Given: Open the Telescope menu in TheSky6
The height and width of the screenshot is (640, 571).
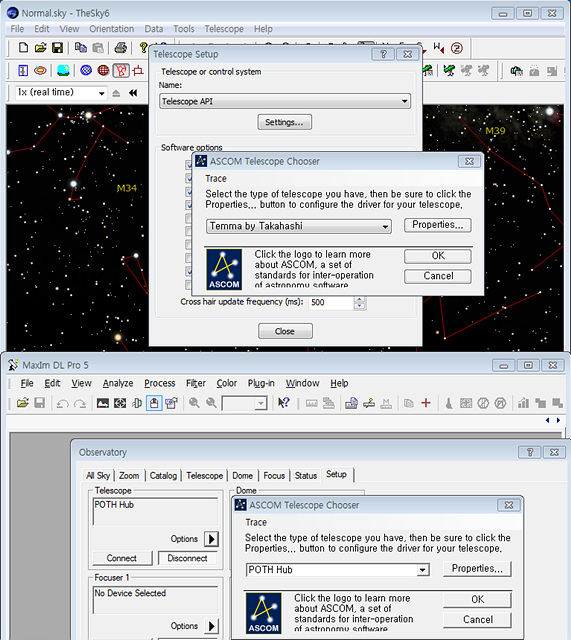Looking at the screenshot, I should point(224,29).
